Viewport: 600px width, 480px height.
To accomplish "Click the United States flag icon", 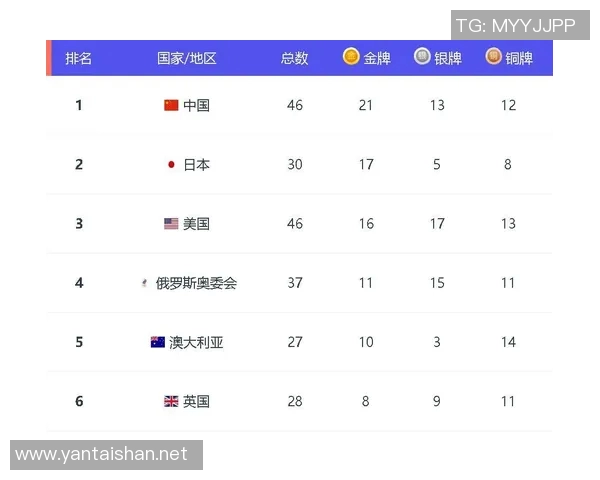I will pyautogui.click(x=171, y=224).
